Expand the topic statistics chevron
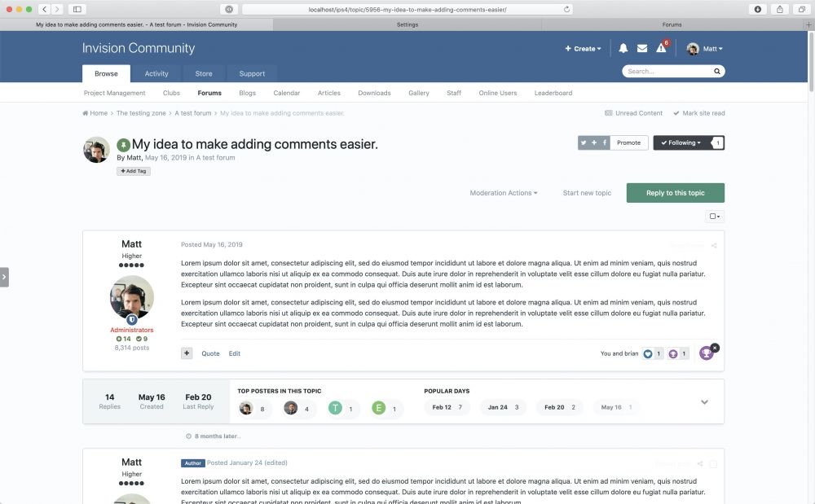 pos(704,402)
